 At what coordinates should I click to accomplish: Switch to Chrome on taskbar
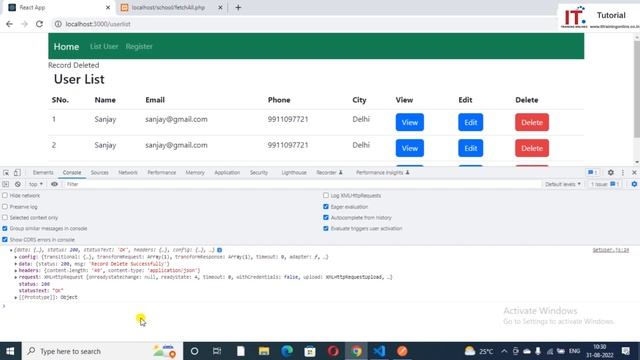pyautogui.click(x=356, y=351)
